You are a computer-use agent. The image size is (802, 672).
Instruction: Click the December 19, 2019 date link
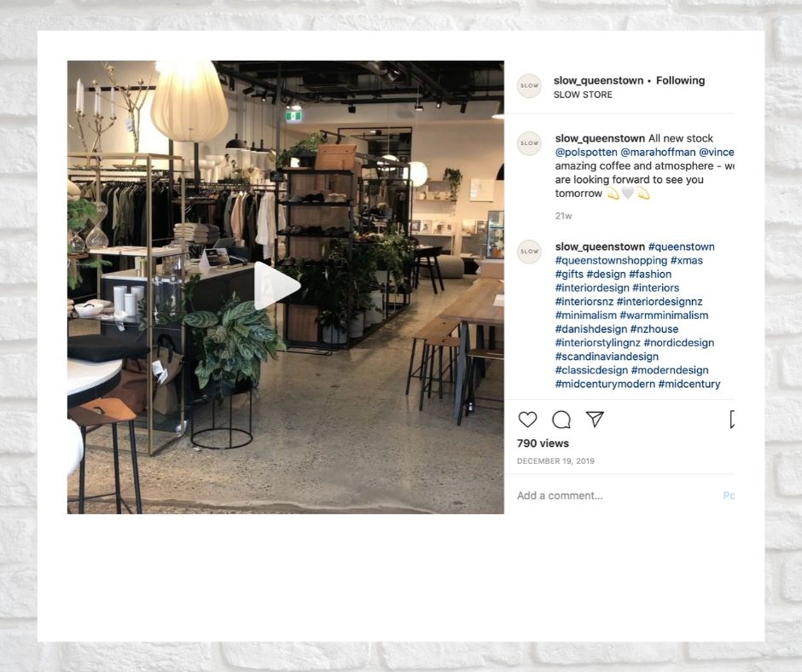555,461
